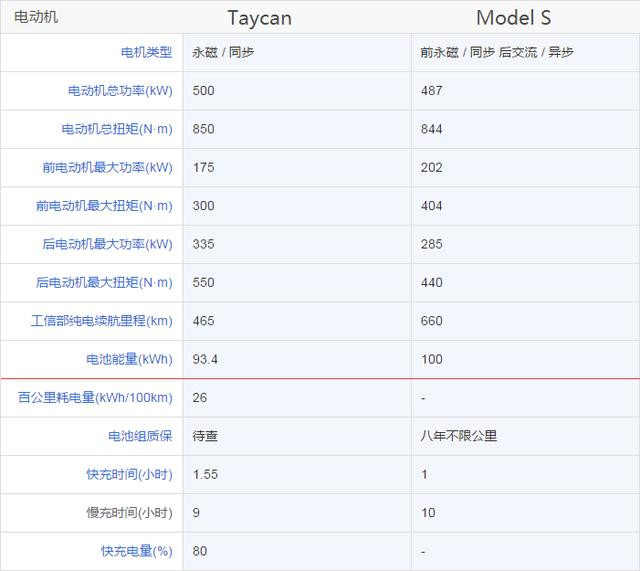Select Model S motor type 前永磁 / 同步 后交流 / 异步
Viewport: 640px width, 571px height.
(497, 52)
